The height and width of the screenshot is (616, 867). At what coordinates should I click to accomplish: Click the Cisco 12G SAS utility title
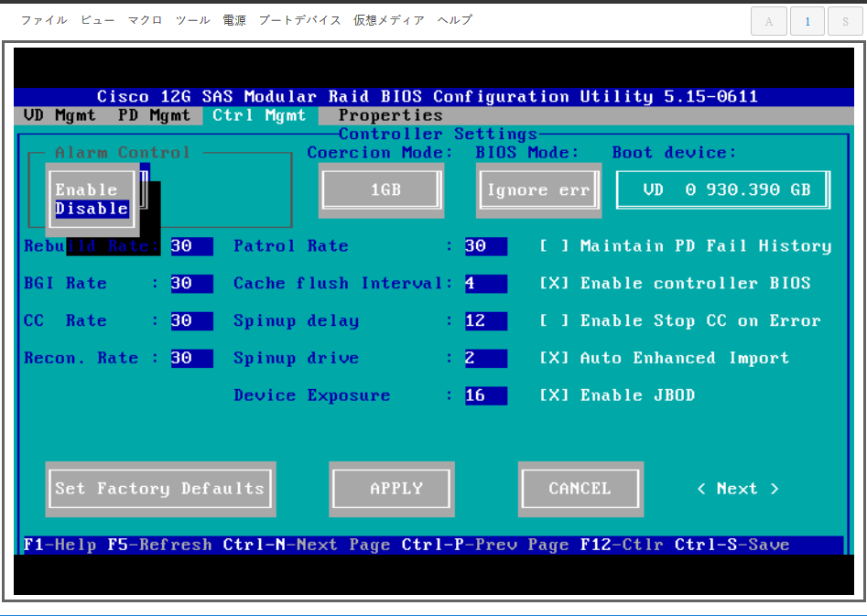pos(428,97)
